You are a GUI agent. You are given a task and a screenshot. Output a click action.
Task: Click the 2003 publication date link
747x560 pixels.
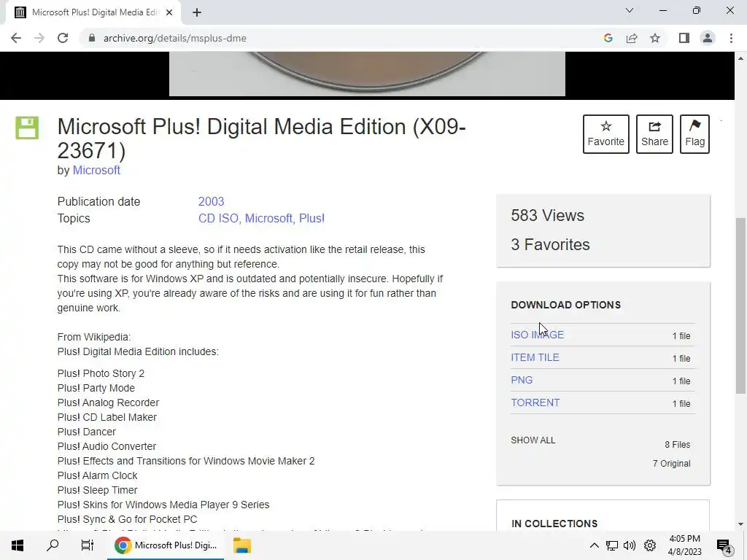click(x=211, y=201)
